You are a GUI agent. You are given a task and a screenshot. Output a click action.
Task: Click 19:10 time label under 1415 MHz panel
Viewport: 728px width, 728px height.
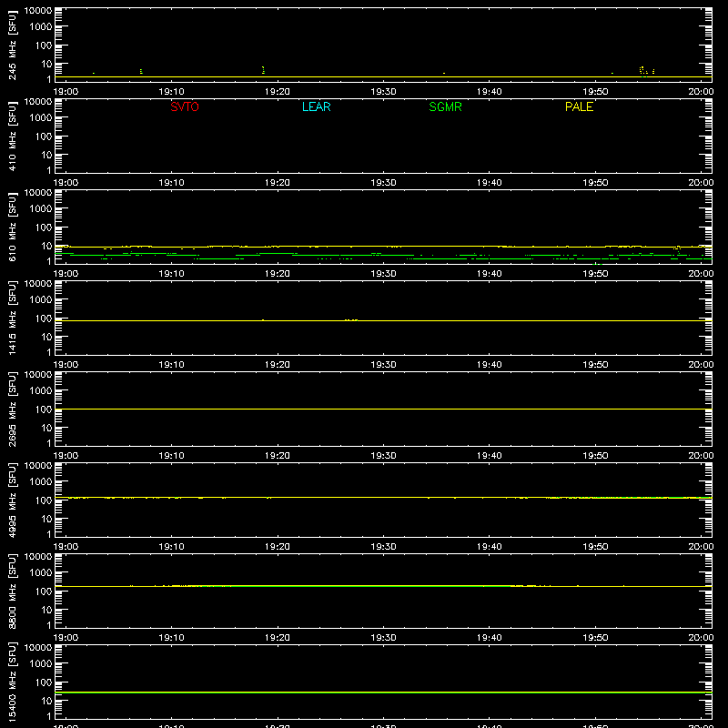pyautogui.click(x=171, y=365)
